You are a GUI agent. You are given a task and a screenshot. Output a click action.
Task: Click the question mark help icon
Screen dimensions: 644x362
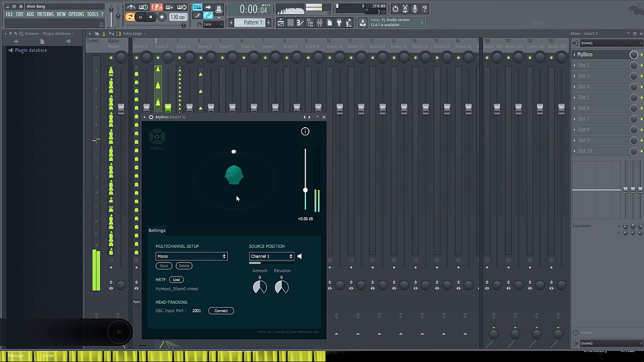tap(424, 9)
